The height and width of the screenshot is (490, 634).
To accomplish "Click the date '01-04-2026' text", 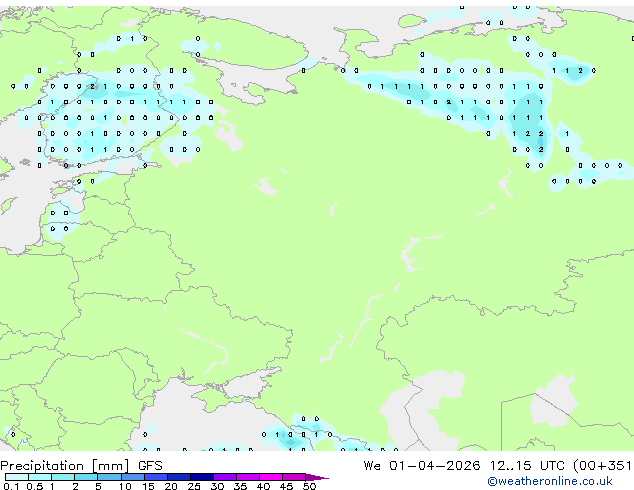I will pyautogui.click(x=435, y=466).
